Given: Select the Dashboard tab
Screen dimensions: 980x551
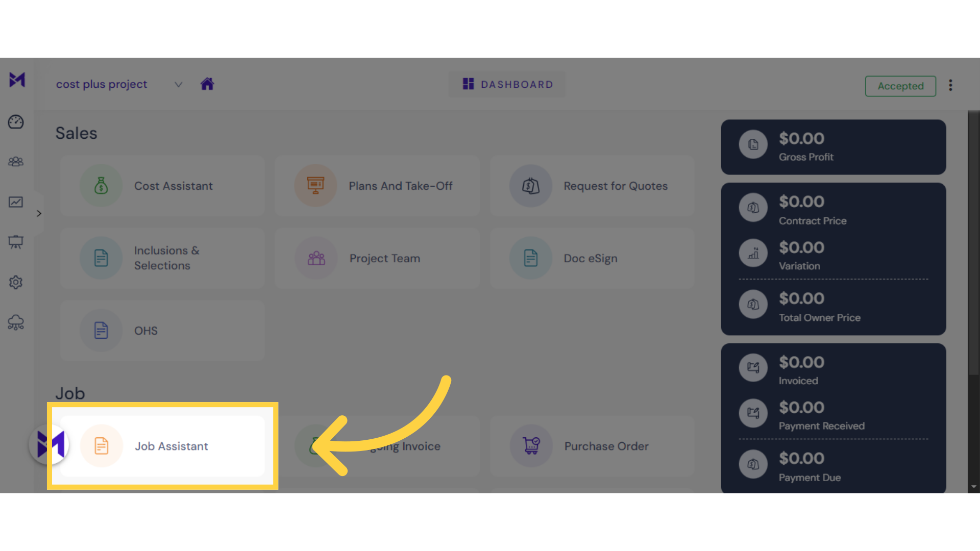Looking at the screenshot, I should (507, 84).
